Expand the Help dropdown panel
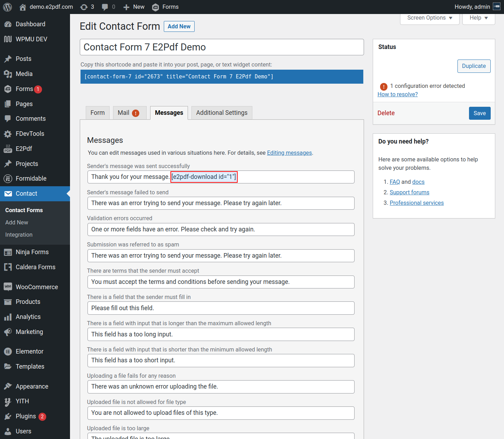Screen dimensions: 504x439 [x=478, y=18]
